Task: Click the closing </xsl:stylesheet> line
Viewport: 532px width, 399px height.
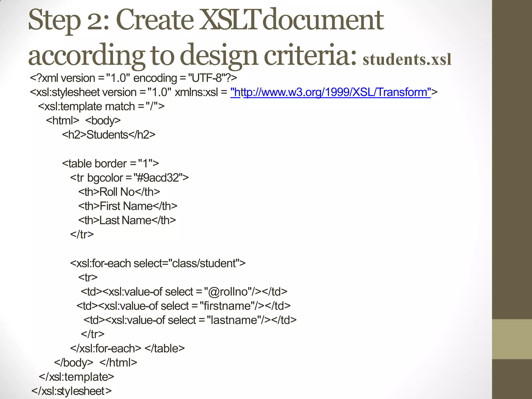Action: tap(71, 391)
